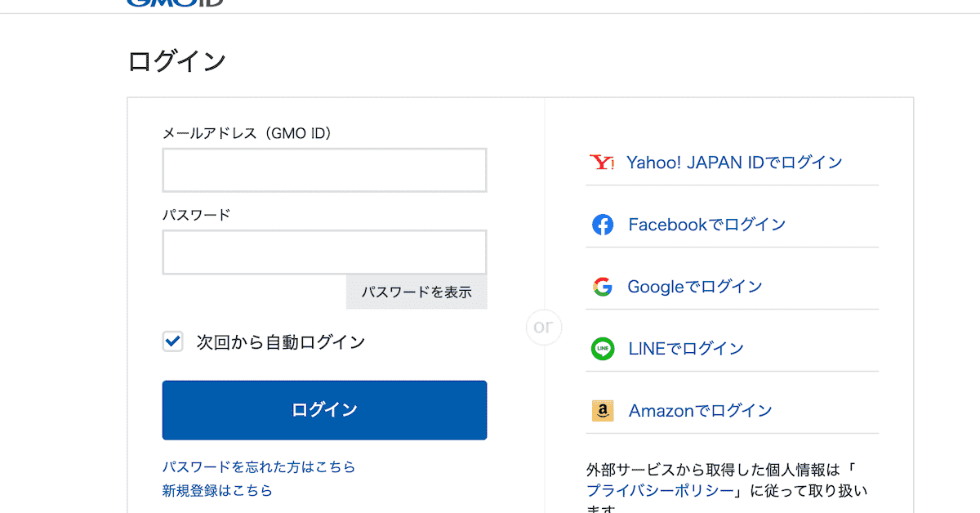Select the LINEでログイン text link
980x513 pixels.
tap(686, 349)
